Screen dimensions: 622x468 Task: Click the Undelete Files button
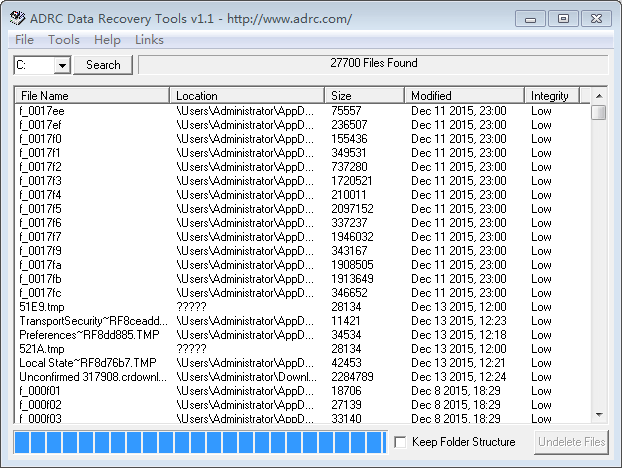coord(571,441)
